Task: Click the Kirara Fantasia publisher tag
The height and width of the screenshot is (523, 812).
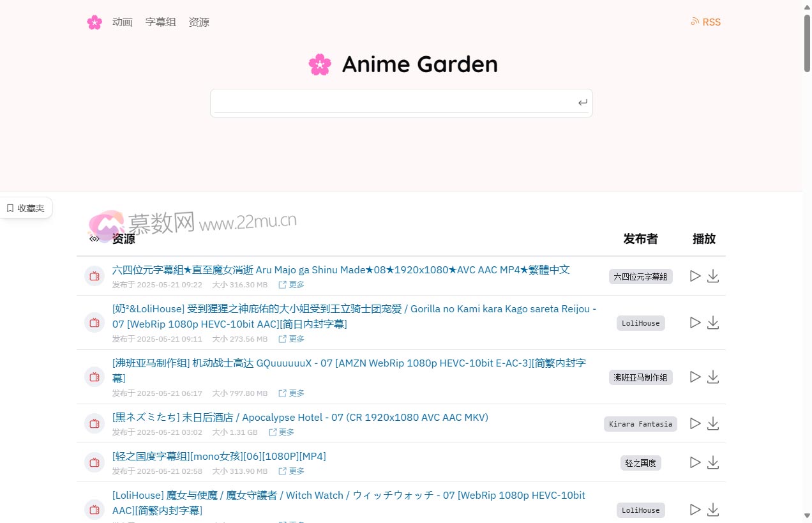Action: pos(640,423)
